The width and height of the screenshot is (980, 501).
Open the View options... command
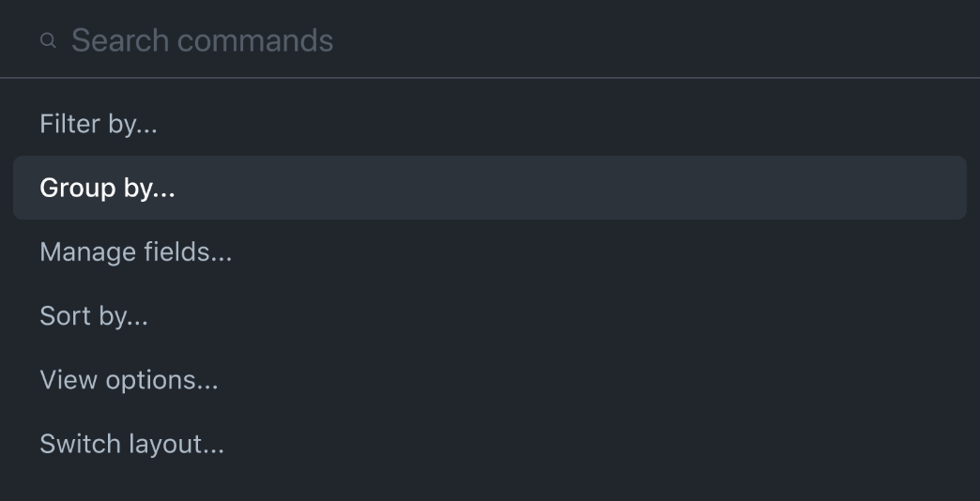[x=129, y=380]
